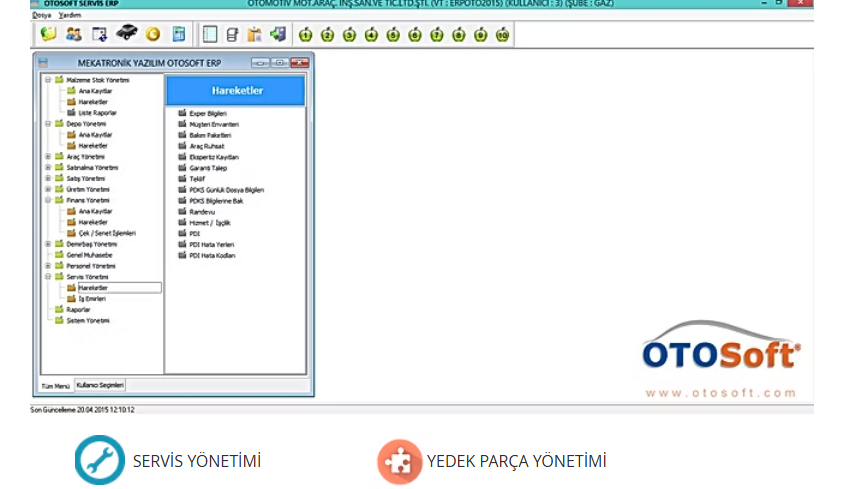The image size is (856, 489).
Task: Open the Dosya menu
Action: pos(41,15)
